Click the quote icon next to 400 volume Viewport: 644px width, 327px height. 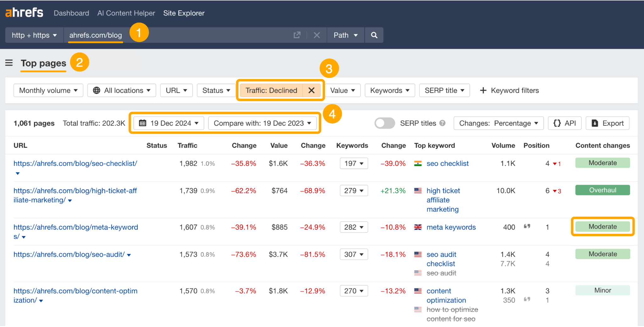click(528, 226)
